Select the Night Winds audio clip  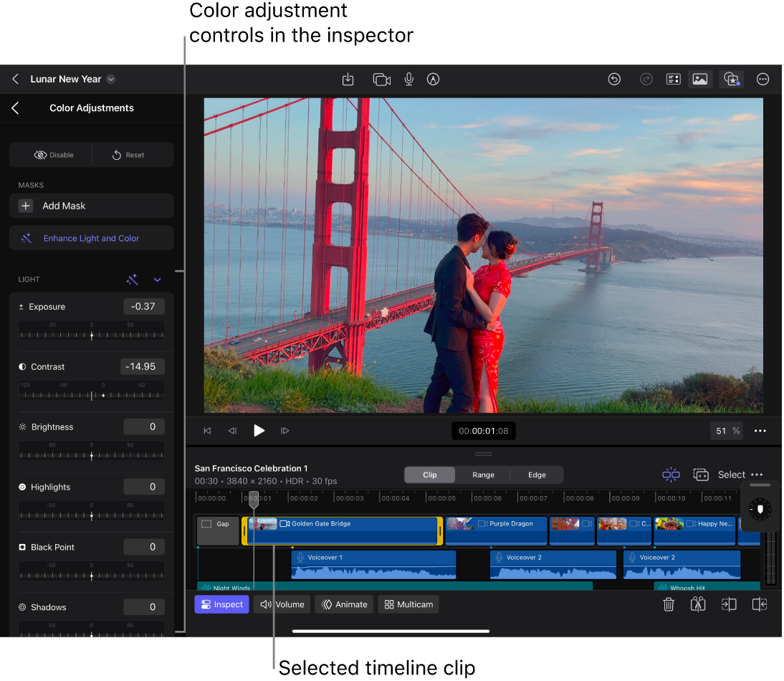pos(395,586)
